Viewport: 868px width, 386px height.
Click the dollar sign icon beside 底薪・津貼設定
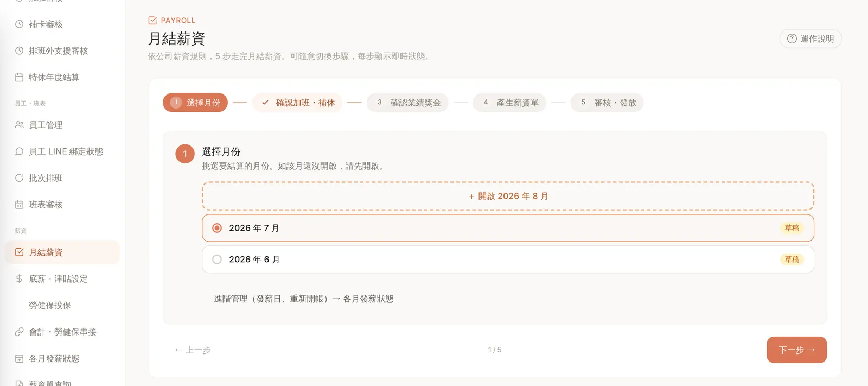click(x=19, y=279)
